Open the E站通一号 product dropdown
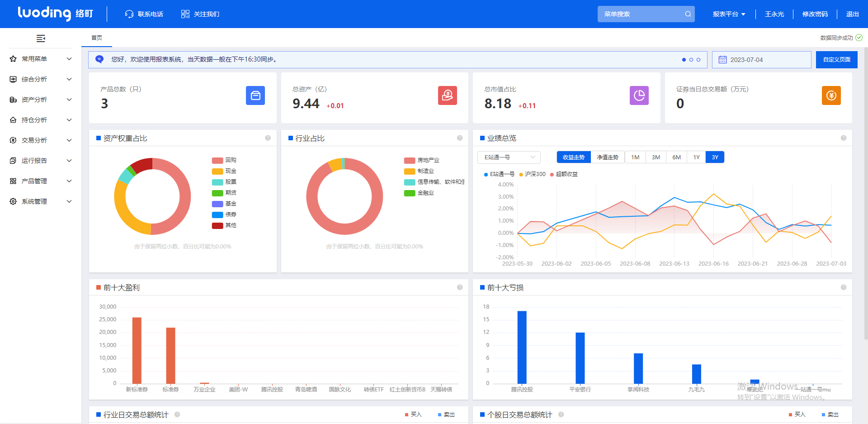The width and height of the screenshot is (868, 424). (x=509, y=157)
